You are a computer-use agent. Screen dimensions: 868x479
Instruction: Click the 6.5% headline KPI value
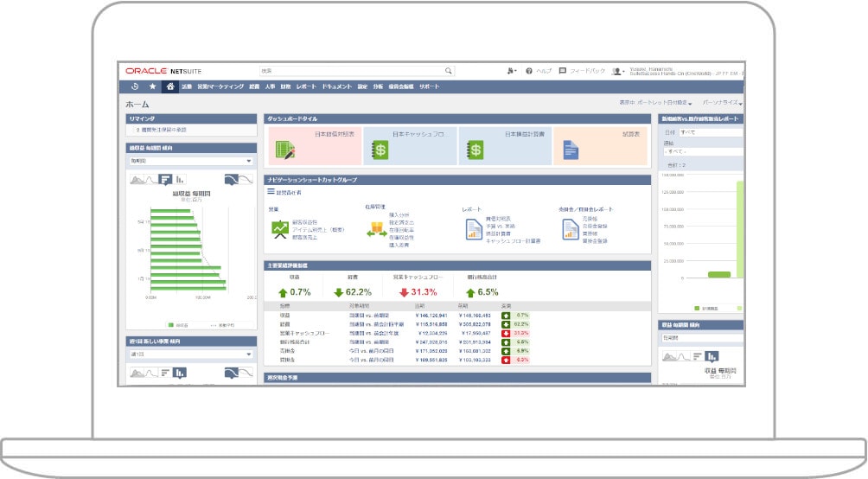pyautogui.click(x=488, y=292)
